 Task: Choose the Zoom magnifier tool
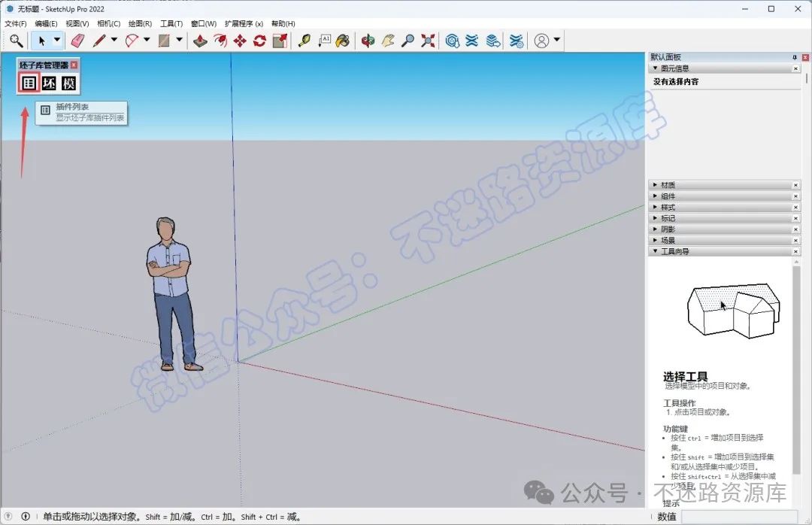408,41
